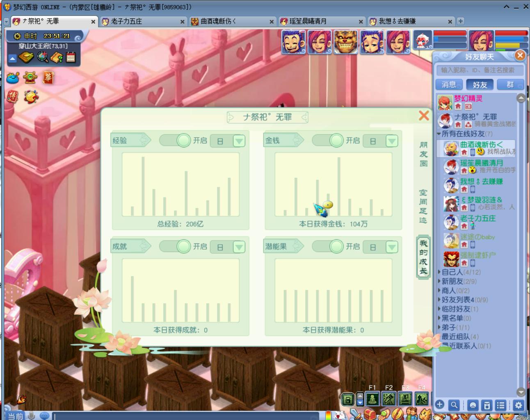
Task: Close the growth statistics dialog
Action: 424,116
